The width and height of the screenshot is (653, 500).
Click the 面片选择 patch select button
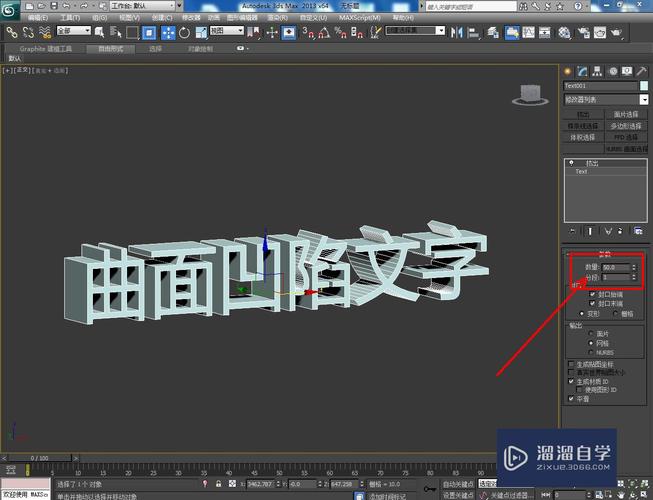click(626, 114)
